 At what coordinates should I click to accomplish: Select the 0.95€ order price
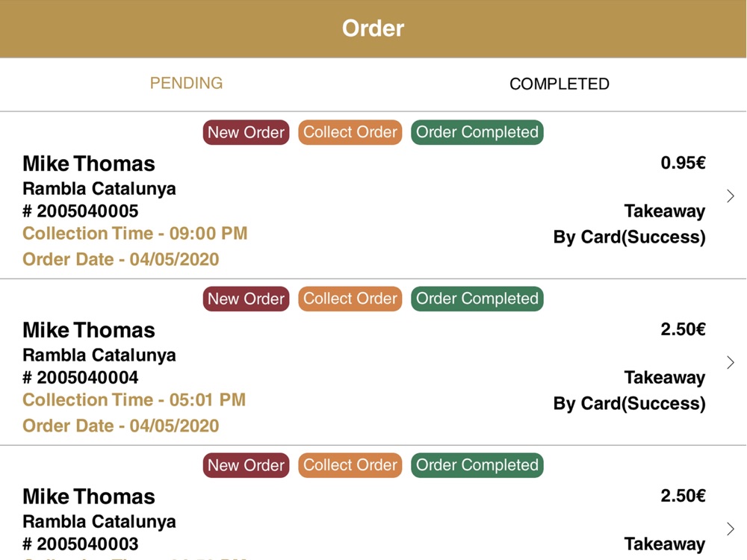pos(683,163)
